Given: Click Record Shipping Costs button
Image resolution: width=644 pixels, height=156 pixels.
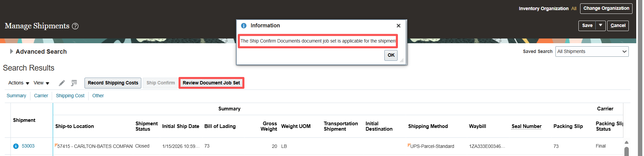Looking at the screenshot, I should tap(113, 83).
